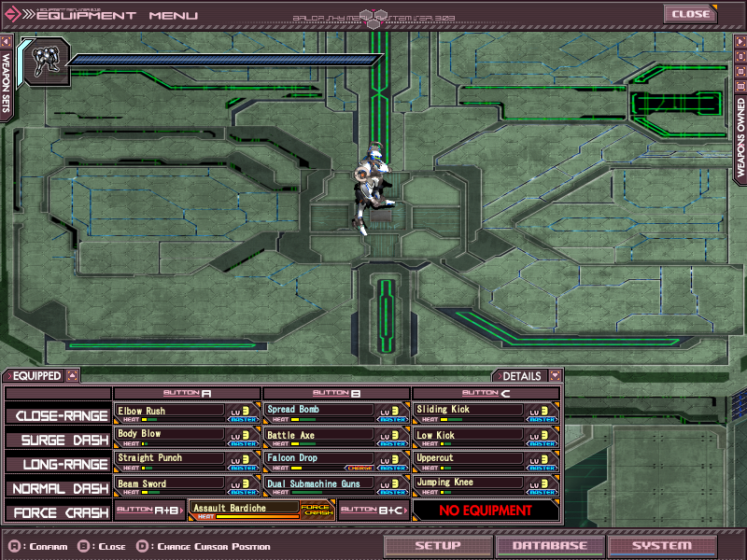Select the Spread Bomb weapon slot

click(x=336, y=413)
